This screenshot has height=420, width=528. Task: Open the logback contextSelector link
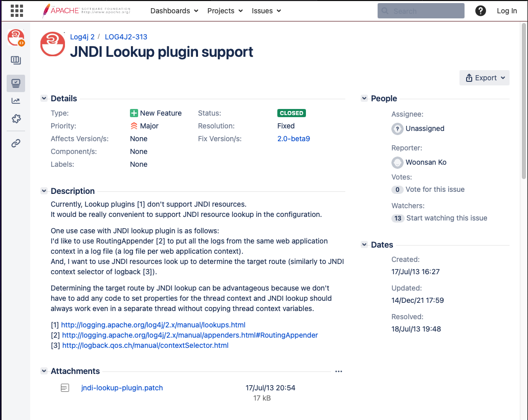coord(145,345)
